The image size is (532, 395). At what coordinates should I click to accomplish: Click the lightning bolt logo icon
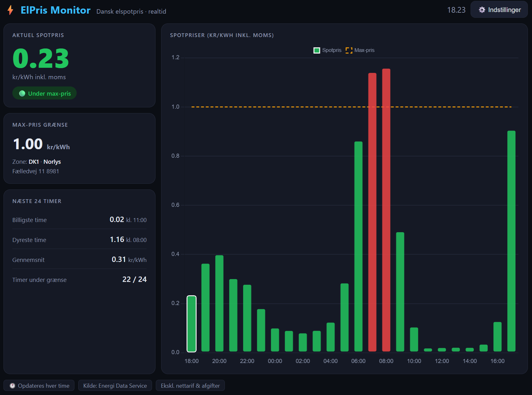(x=10, y=10)
